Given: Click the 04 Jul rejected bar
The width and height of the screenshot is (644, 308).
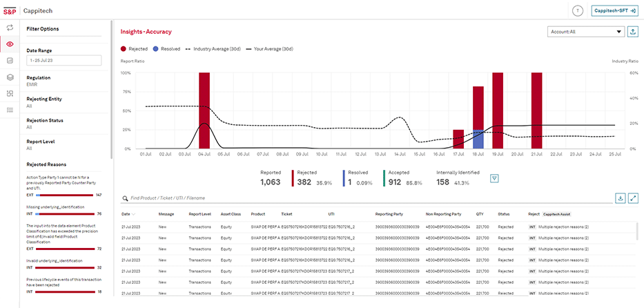Looking at the screenshot, I should click(204, 110).
